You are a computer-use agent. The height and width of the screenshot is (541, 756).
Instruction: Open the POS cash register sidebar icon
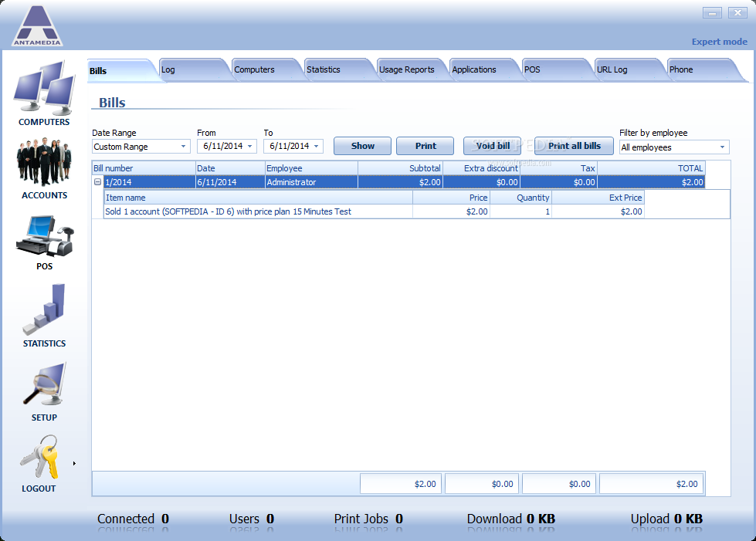click(44, 242)
